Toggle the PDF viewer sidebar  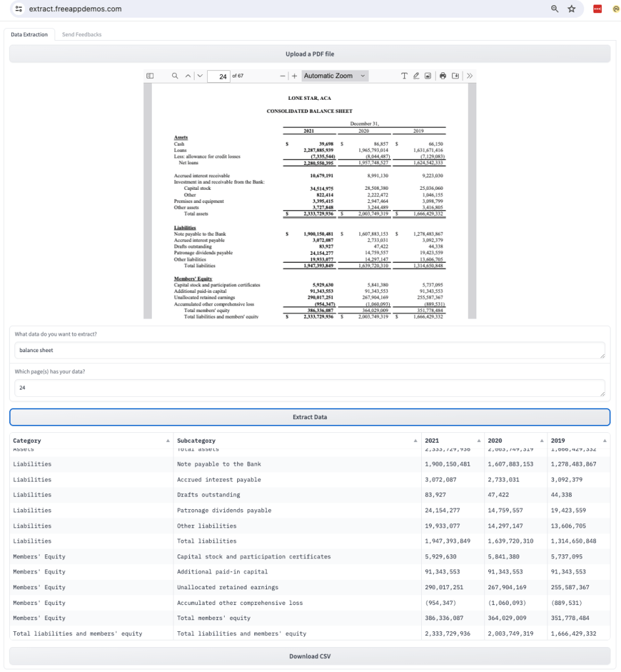tap(150, 76)
